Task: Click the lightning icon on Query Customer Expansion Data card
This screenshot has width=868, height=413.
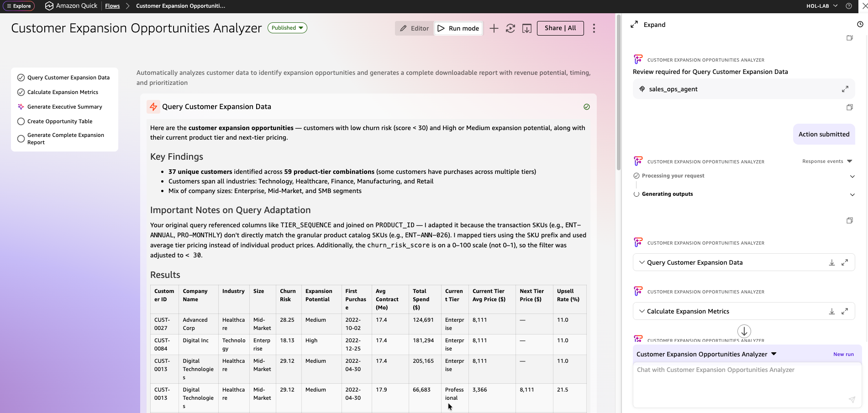Action: pyautogui.click(x=153, y=107)
